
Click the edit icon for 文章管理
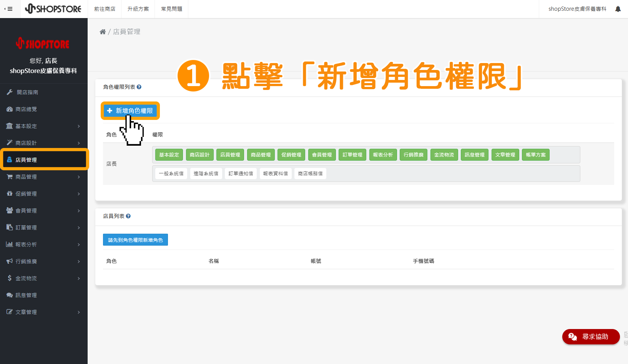[x=10, y=312]
